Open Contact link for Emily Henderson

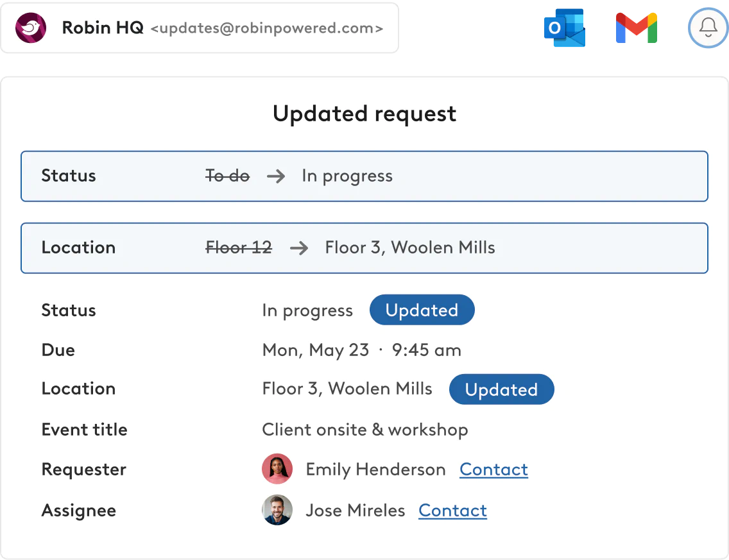tap(493, 470)
